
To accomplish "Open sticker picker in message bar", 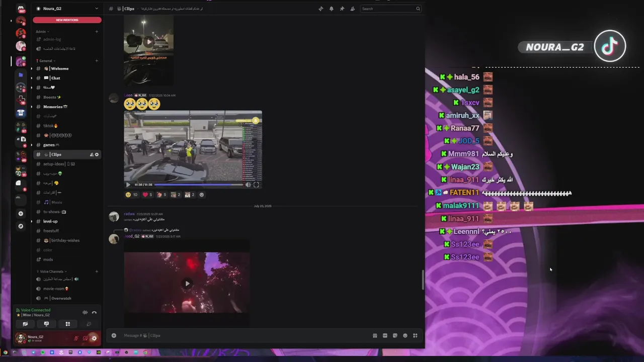I will pos(395,335).
